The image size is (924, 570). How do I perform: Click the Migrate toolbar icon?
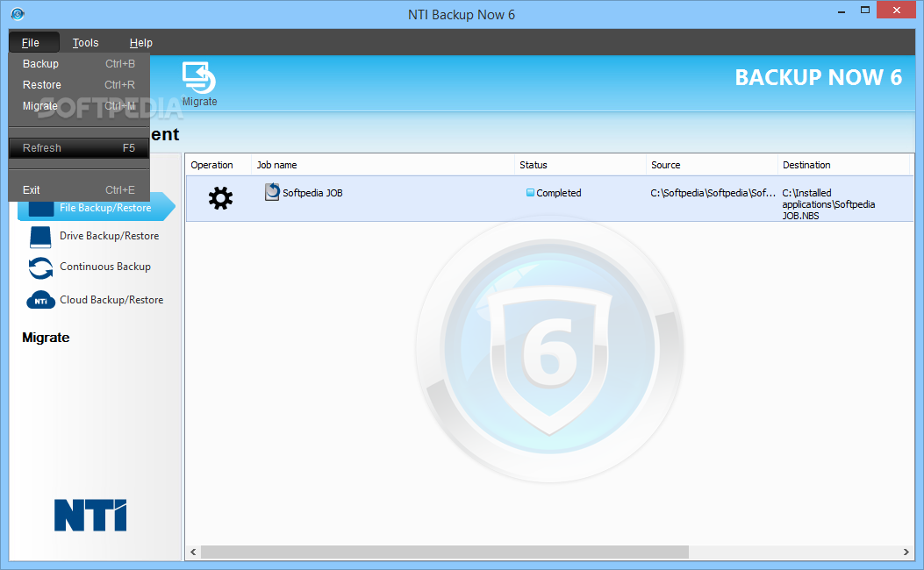tap(199, 78)
